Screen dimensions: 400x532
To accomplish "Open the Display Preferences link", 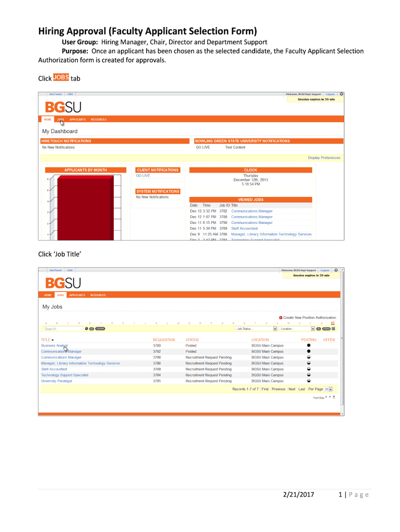I will click(324, 157).
